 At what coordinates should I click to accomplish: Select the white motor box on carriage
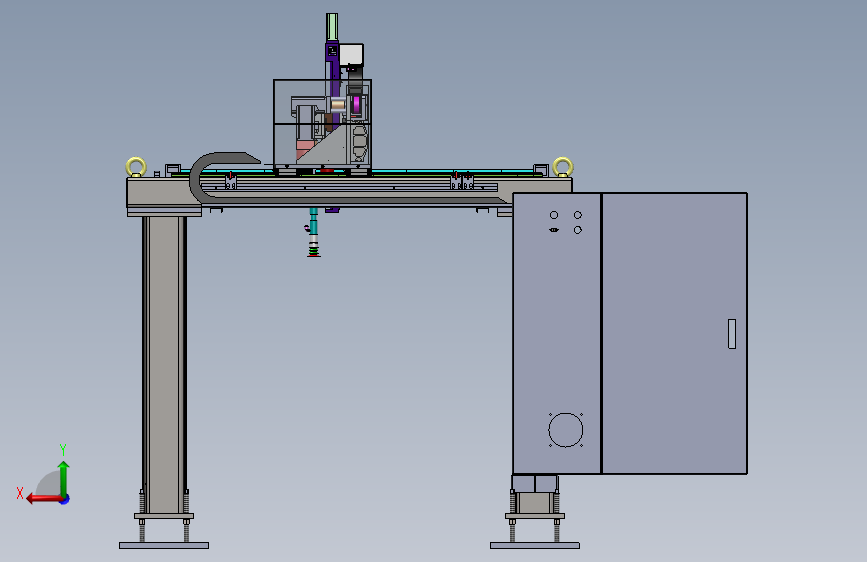[x=351, y=55]
